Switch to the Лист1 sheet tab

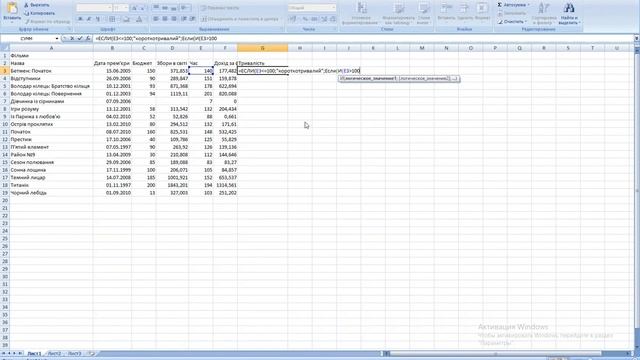[x=34, y=353]
